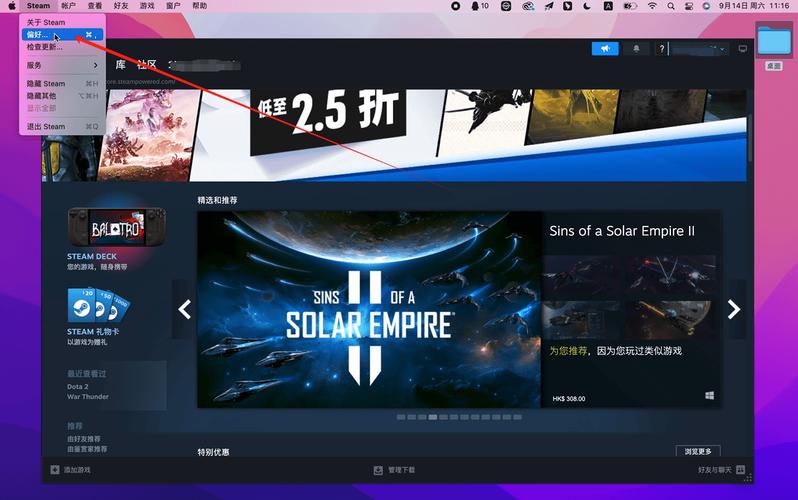
Task: Open the Steam menu in the menu bar
Action: click(x=38, y=6)
